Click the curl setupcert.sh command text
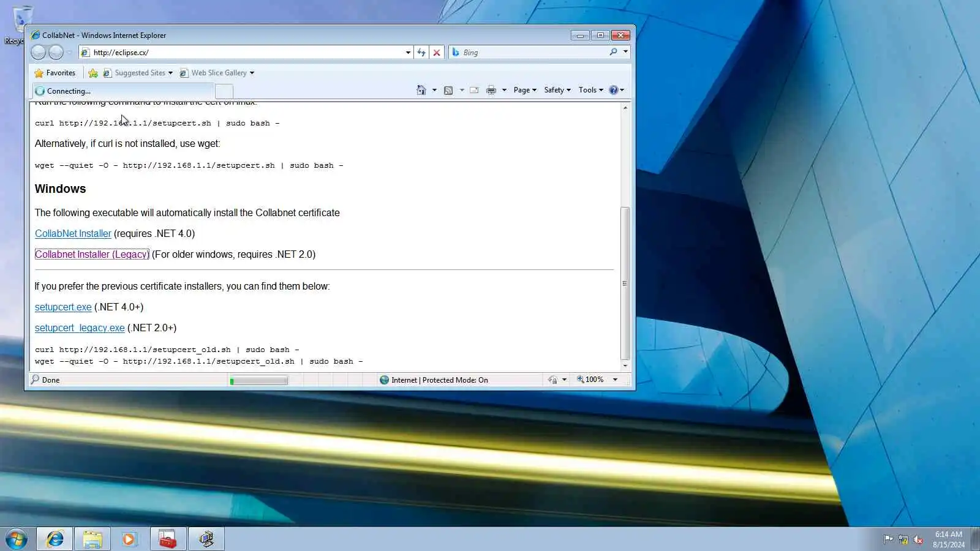Screen dimensions: 980x551 pos(157,123)
